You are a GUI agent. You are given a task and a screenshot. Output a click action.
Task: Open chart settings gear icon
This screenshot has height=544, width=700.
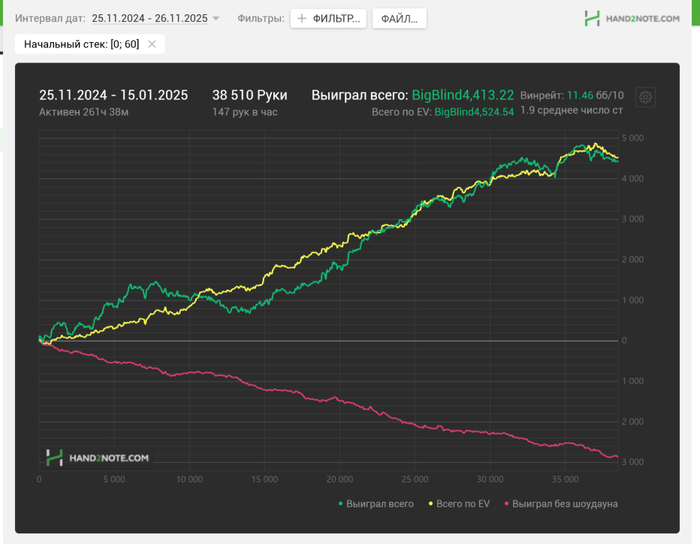click(x=645, y=97)
